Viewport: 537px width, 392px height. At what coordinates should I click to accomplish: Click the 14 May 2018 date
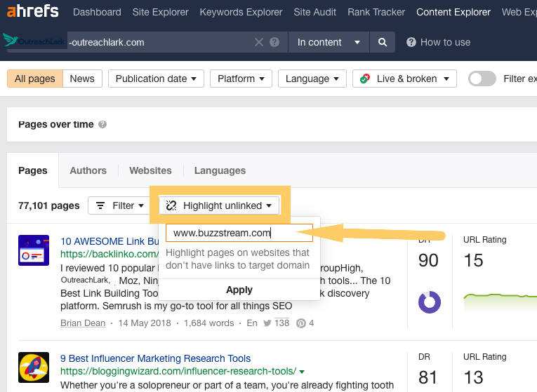(145, 323)
